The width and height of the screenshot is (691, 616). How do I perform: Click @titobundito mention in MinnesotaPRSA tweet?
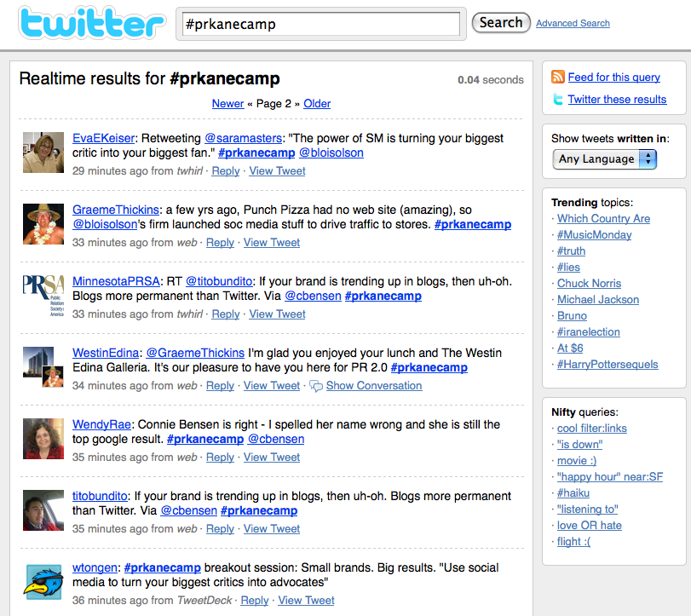pyautogui.click(x=219, y=281)
